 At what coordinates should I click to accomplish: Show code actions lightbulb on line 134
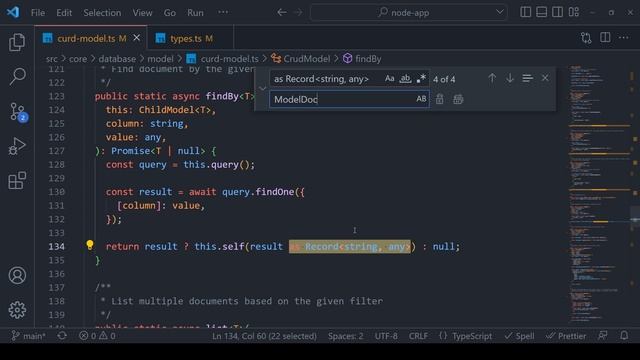90,244
